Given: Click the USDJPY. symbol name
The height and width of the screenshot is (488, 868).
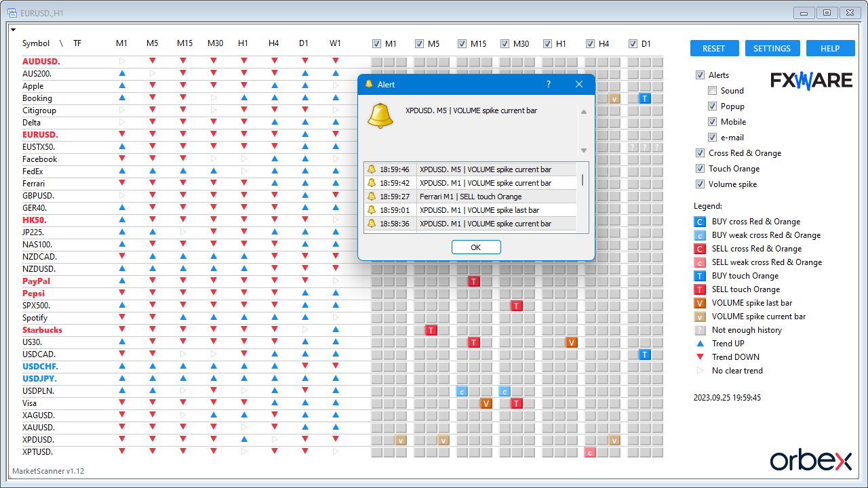Looking at the screenshot, I should (x=39, y=379).
